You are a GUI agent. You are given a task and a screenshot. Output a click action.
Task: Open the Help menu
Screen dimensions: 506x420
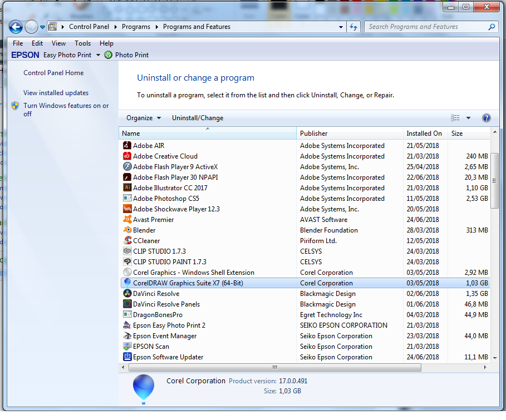pyautogui.click(x=106, y=43)
